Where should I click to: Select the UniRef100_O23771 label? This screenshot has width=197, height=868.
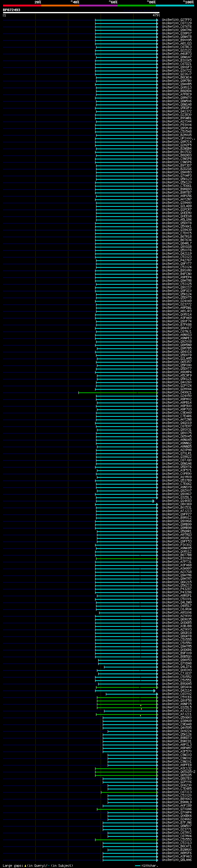click(176, 830)
